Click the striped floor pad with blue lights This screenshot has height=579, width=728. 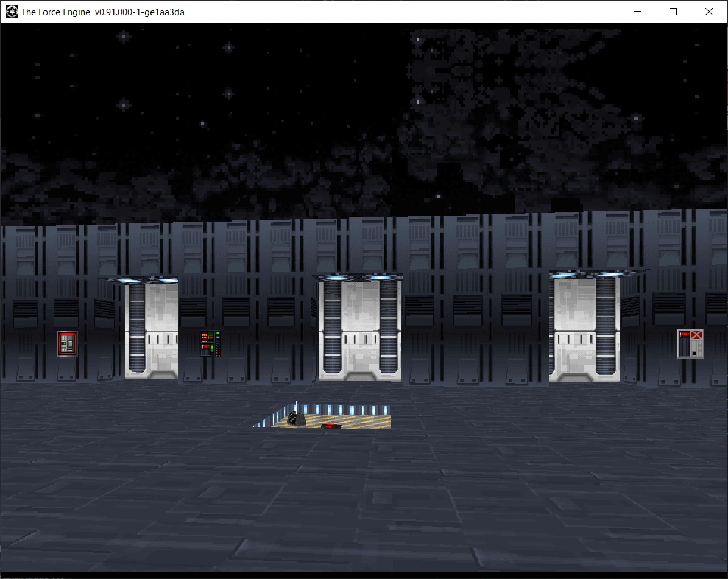322,416
